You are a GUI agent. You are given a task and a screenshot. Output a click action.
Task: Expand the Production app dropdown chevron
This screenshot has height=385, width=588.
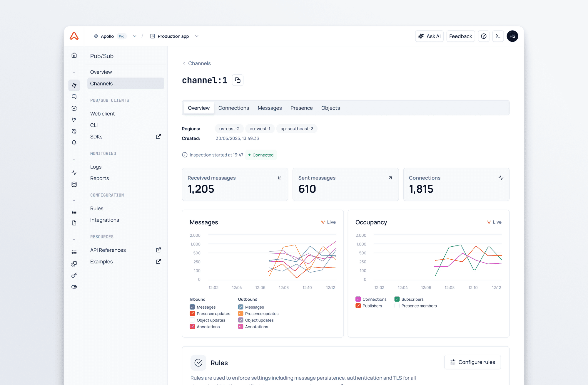pos(197,36)
